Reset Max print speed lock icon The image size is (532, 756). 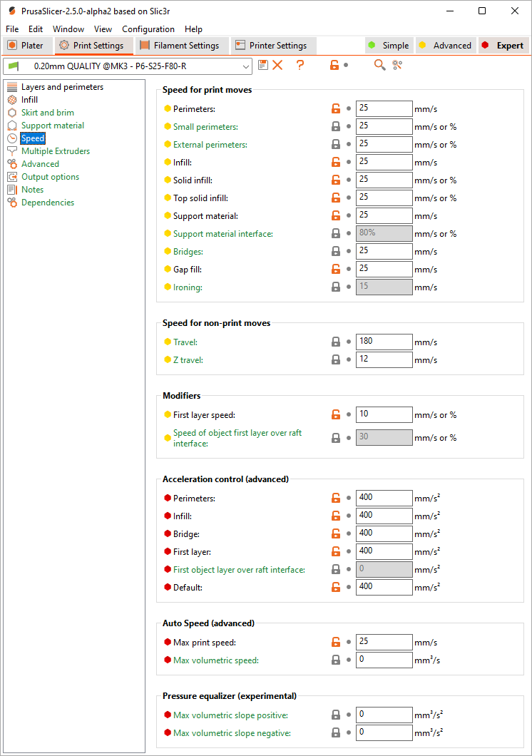[x=336, y=642]
